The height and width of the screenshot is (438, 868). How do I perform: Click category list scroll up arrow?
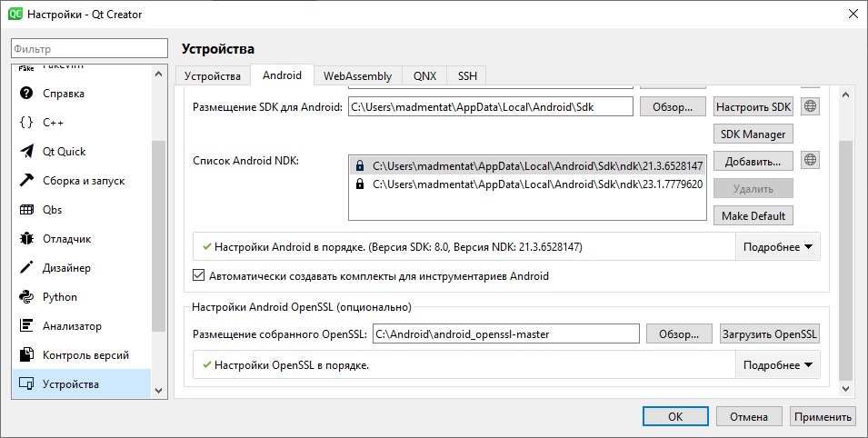pyautogui.click(x=159, y=74)
